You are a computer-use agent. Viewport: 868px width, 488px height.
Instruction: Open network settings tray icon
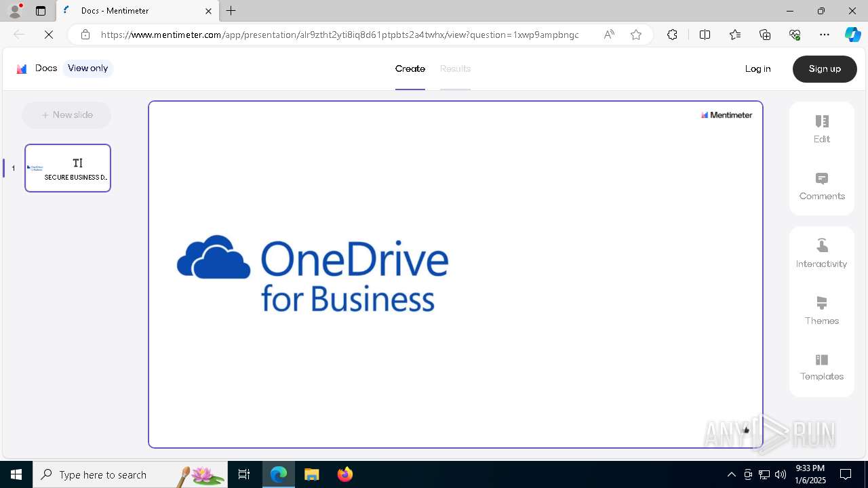coord(764,474)
